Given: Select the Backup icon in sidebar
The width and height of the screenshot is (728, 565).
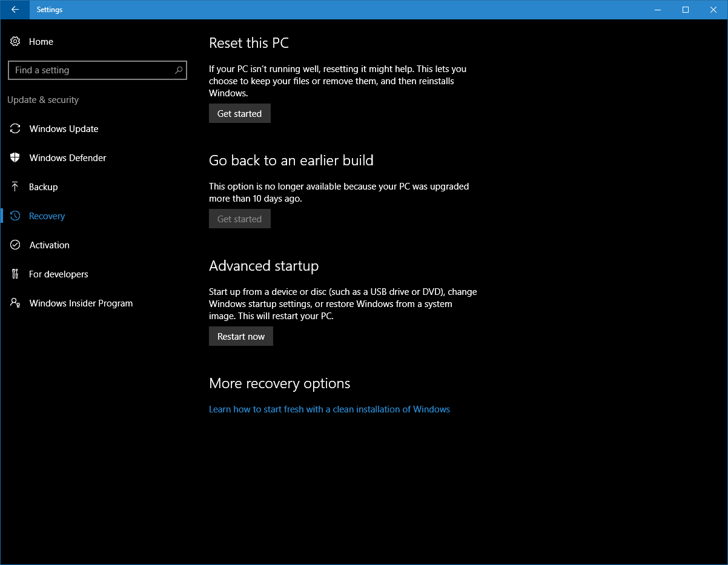Looking at the screenshot, I should point(15,187).
